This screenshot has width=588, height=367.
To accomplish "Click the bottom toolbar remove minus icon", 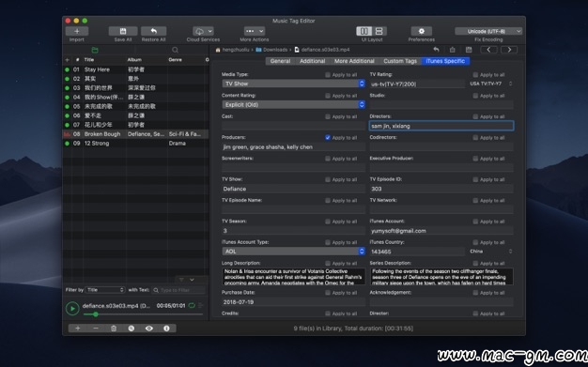I will point(96,329).
